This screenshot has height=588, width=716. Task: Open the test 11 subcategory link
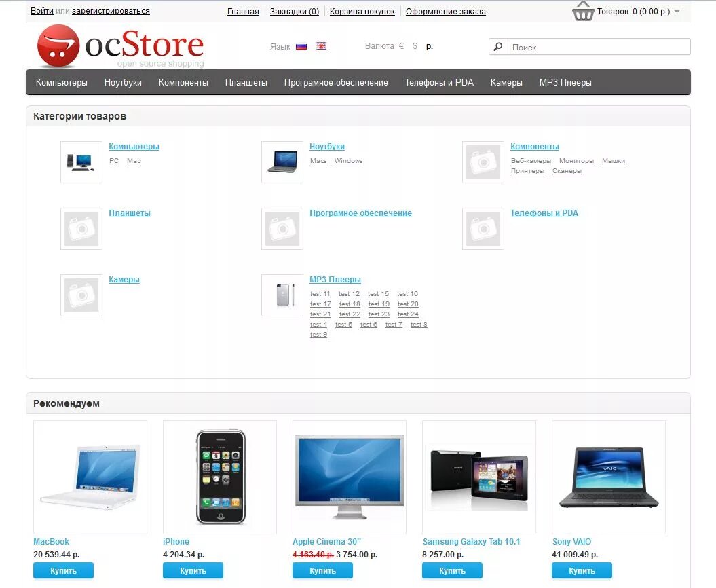pos(320,294)
